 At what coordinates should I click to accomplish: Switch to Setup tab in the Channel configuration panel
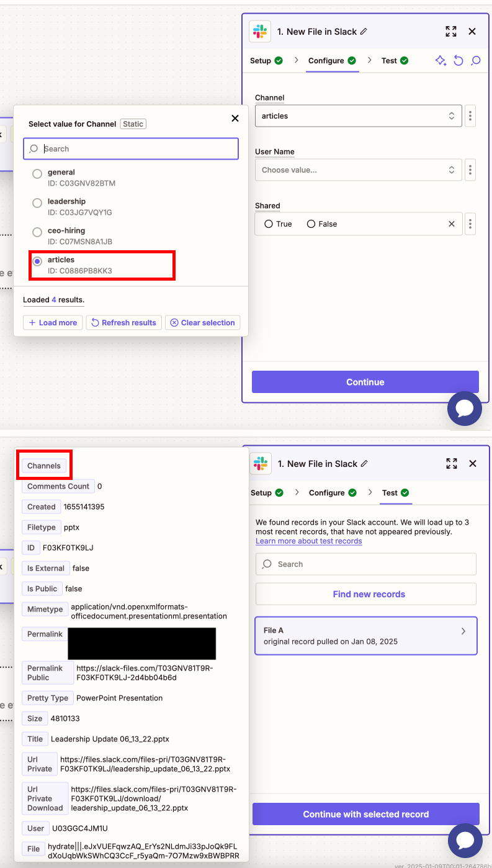pos(266,61)
